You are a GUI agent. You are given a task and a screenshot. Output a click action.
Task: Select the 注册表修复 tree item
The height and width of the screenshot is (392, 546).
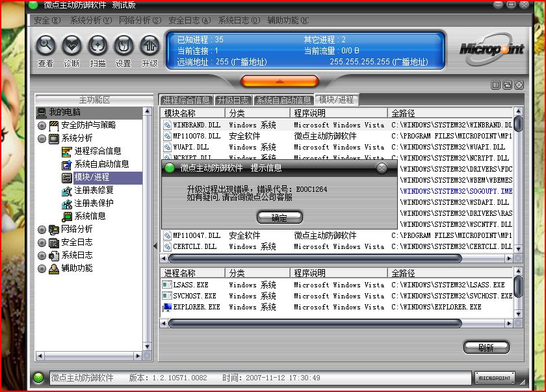[94, 190]
